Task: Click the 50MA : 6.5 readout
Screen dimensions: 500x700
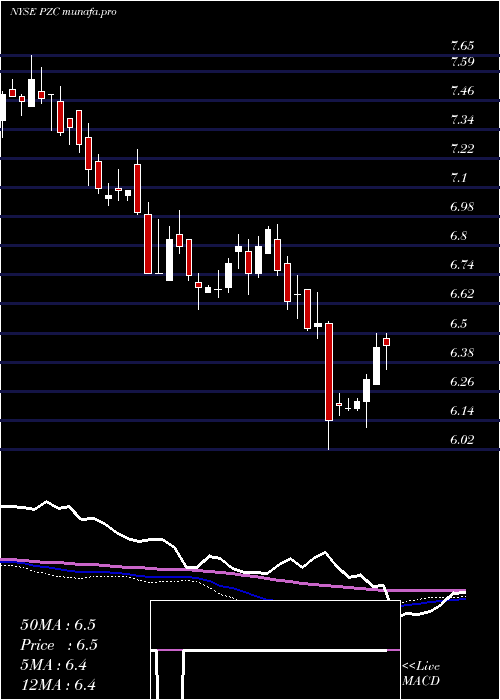Action: tap(58, 625)
